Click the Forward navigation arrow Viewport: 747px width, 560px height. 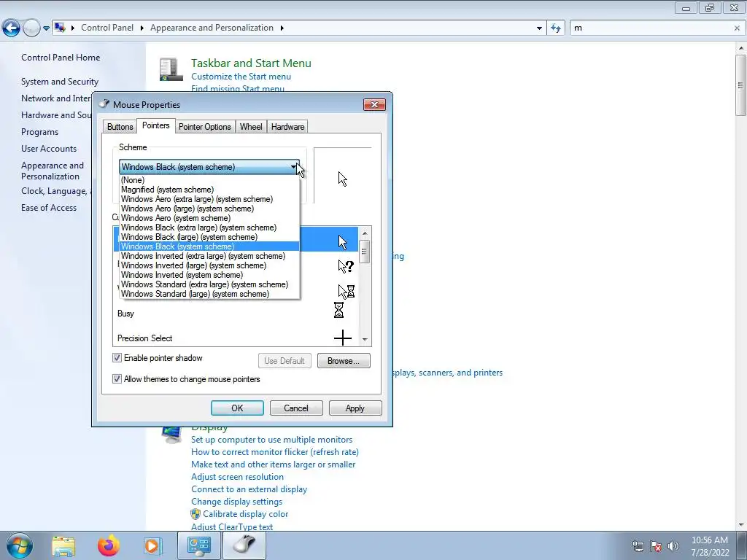31,28
